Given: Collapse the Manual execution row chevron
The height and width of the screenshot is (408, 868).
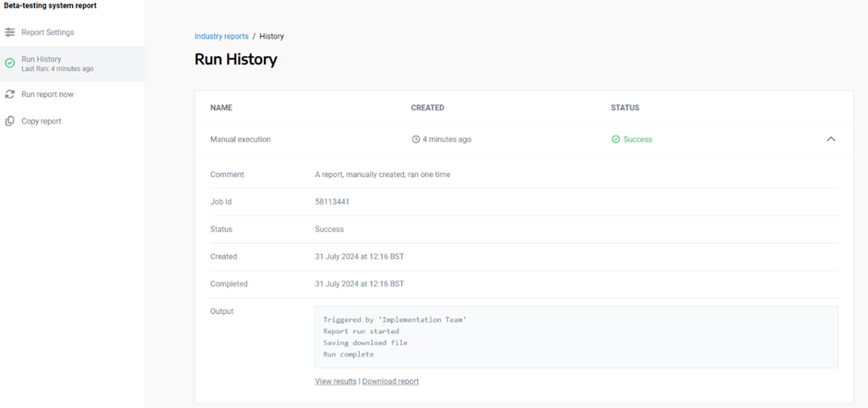Looking at the screenshot, I should point(830,139).
